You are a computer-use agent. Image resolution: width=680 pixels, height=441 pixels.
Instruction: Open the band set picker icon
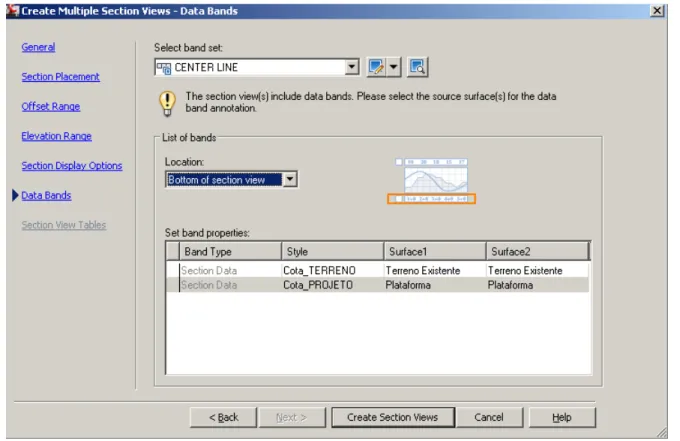pos(417,67)
